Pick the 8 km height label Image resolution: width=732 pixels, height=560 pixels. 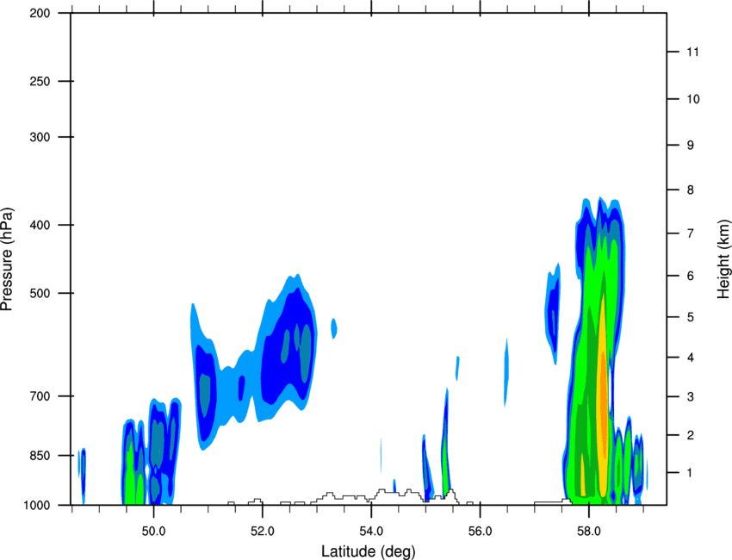pos(690,190)
